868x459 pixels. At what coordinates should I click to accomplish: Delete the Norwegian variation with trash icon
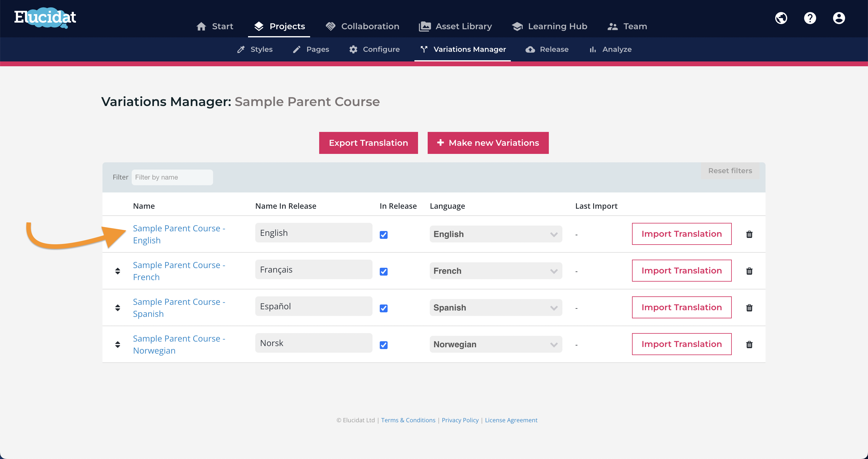pyautogui.click(x=749, y=344)
